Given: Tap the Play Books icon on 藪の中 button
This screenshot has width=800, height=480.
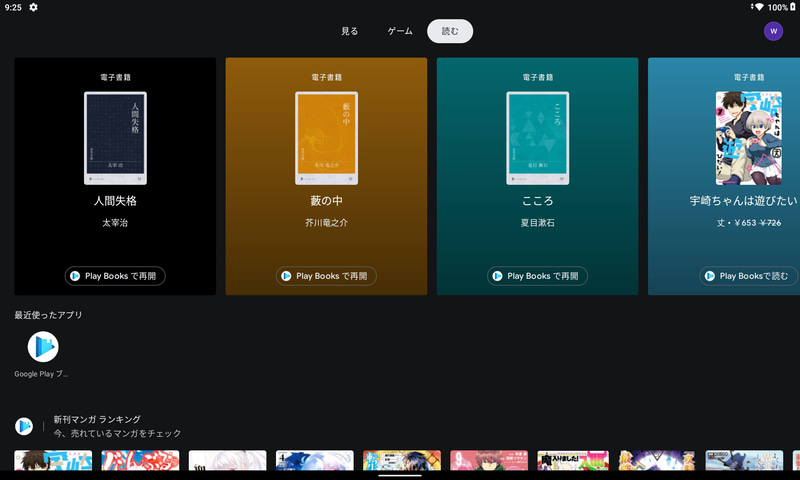Looking at the screenshot, I should tap(286, 276).
